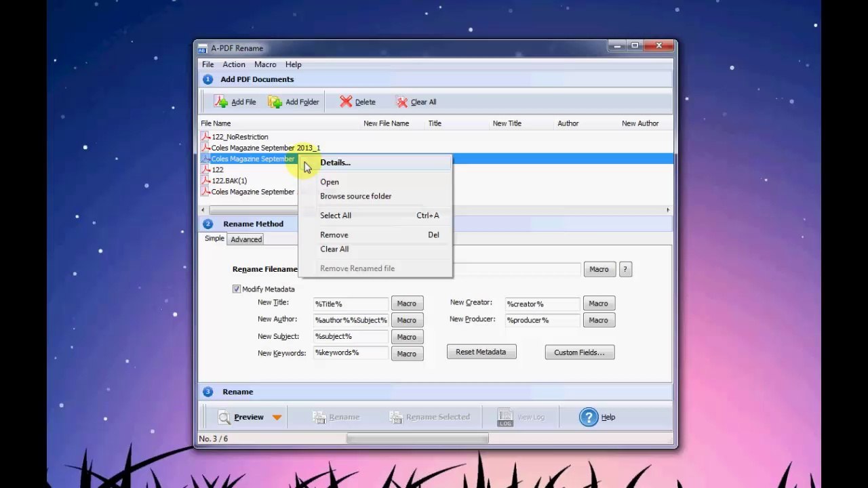Open the File menu
The image size is (868, 488).
[x=208, y=64]
